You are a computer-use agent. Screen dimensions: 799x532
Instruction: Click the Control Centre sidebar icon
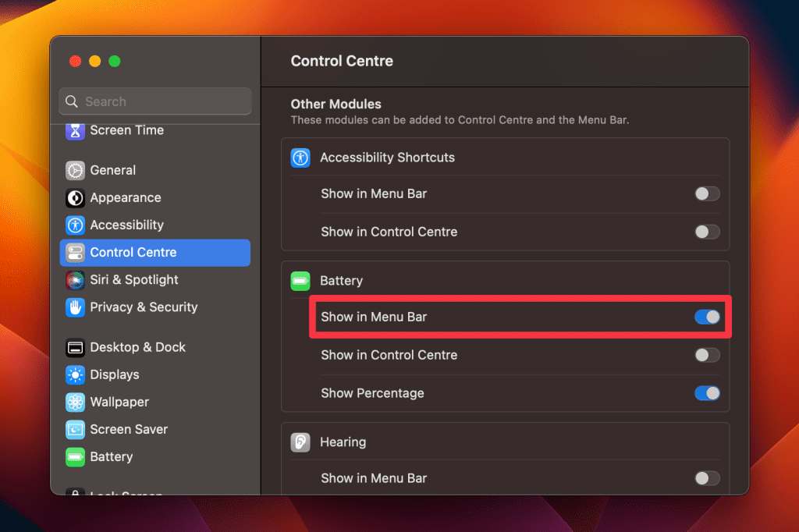click(x=75, y=253)
